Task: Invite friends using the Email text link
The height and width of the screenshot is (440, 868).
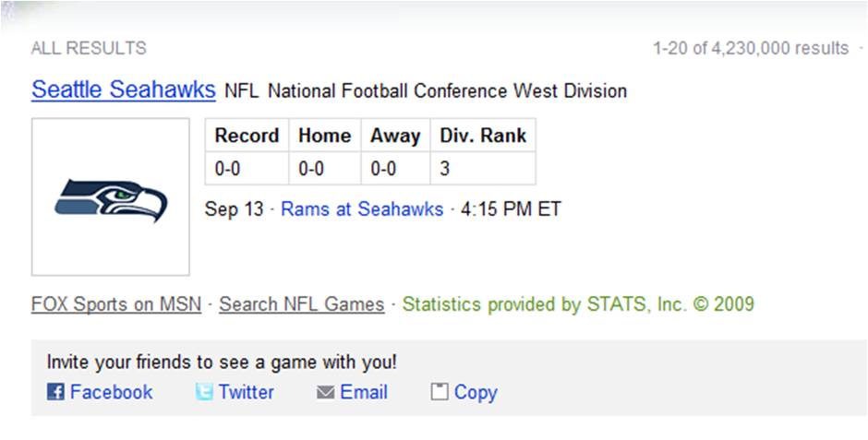Action: (x=364, y=392)
